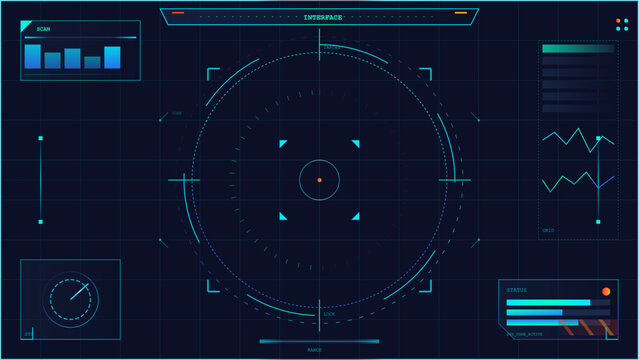
Task: Click the lower zigzag waveform in right panel
Action: click(578, 182)
